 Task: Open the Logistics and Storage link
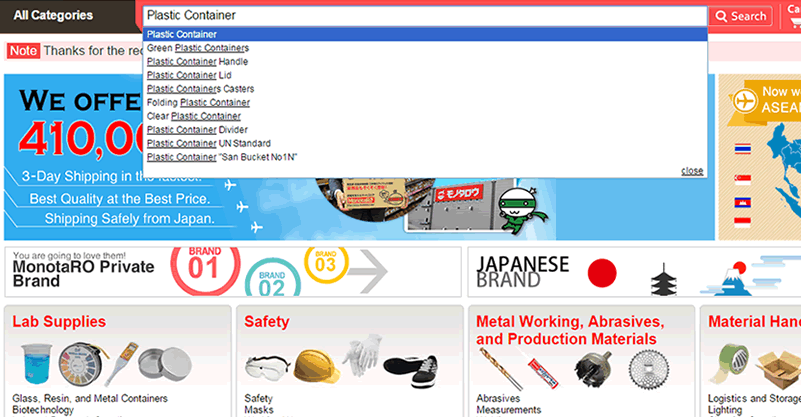click(755, 399)
